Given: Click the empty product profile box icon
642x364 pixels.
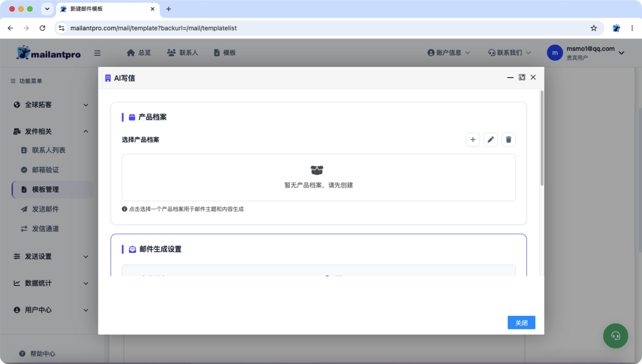Looking at the screenshot, I should tap(317, 170).
